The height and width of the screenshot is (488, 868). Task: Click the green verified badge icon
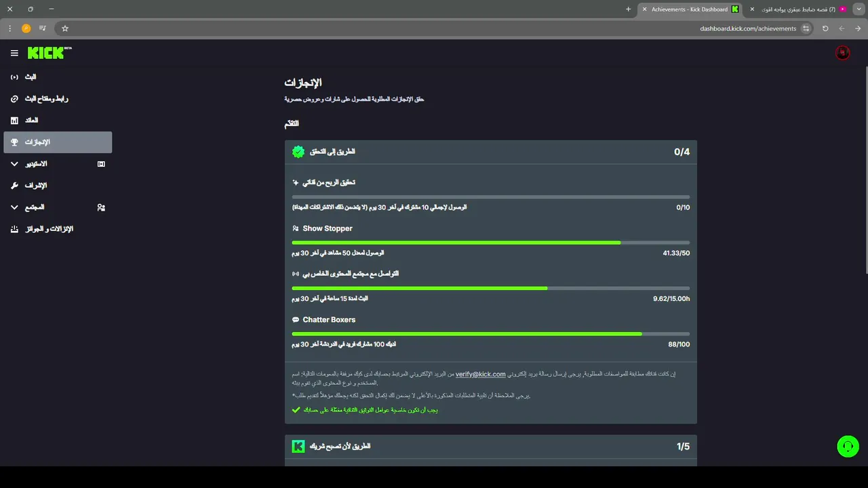[x=298, y=152]
